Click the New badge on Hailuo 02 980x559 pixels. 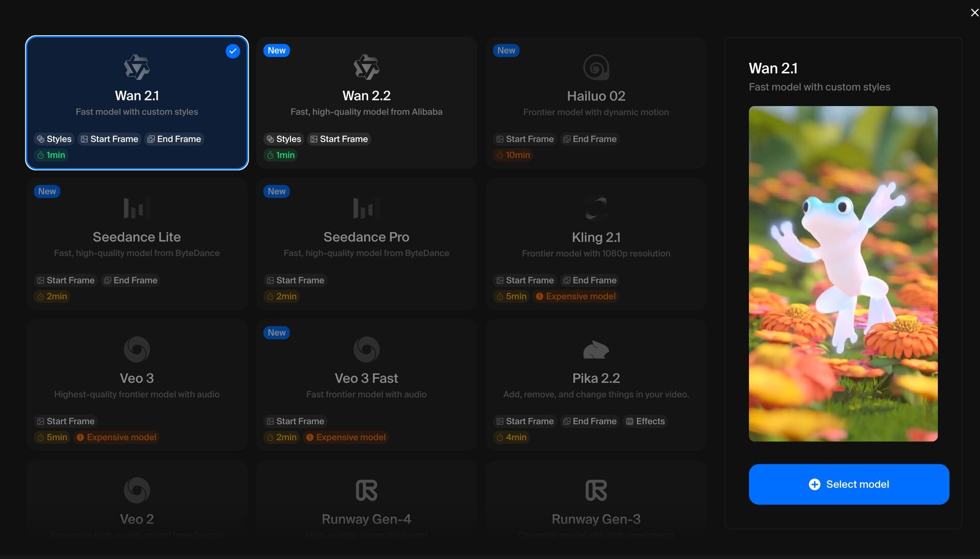click(x=506, y=50)
